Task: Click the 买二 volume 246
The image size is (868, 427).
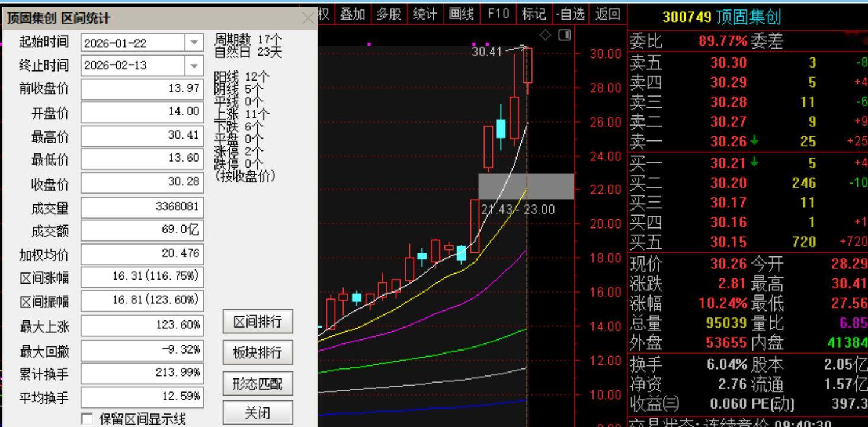Action: point(804,182)
